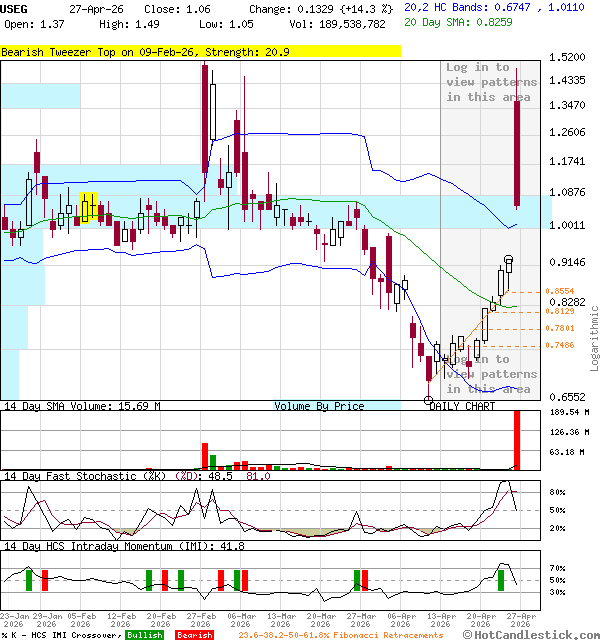The image size is (600, 640).
Task: Click the circle marker atop the white candle
Action: (509, 260)
